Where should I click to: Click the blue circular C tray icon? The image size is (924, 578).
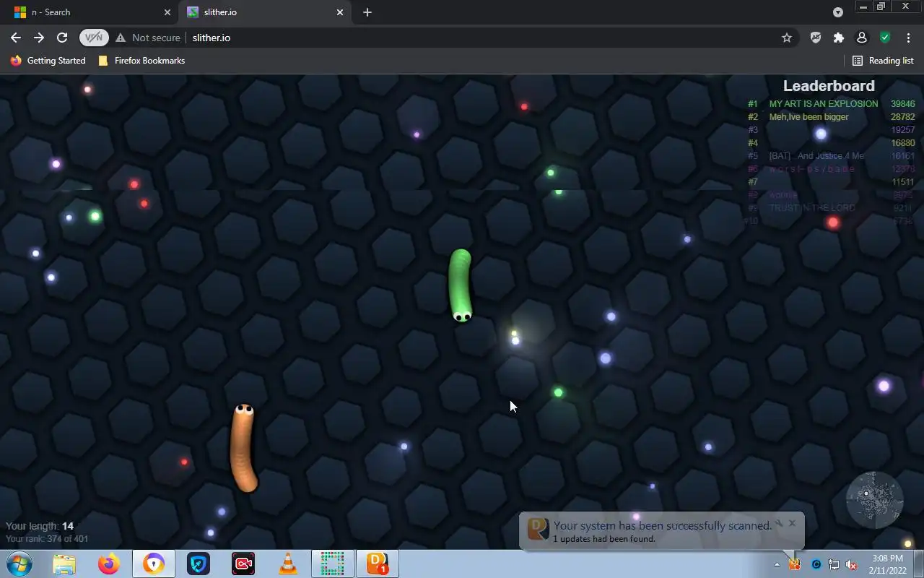(816, 564)
